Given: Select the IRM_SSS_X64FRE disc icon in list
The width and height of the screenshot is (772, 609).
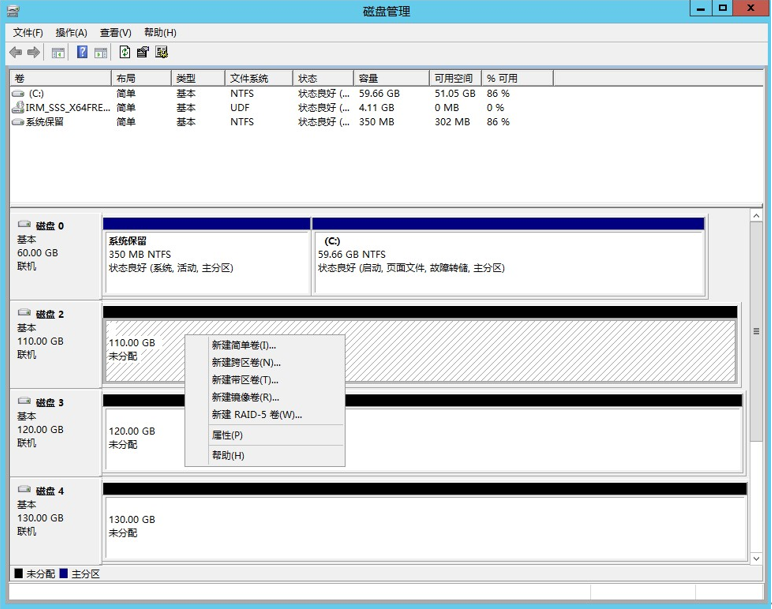Looking at the screenshot, I should point(18,107).
